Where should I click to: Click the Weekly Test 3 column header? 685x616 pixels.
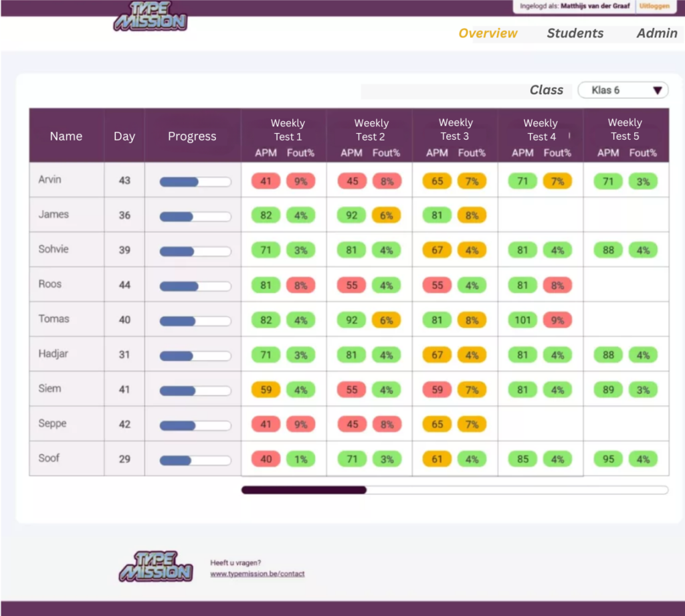[455, 129]
